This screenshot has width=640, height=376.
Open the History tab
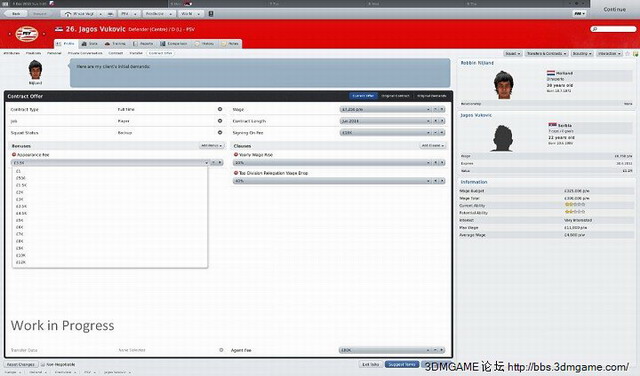tap(204, 43)
